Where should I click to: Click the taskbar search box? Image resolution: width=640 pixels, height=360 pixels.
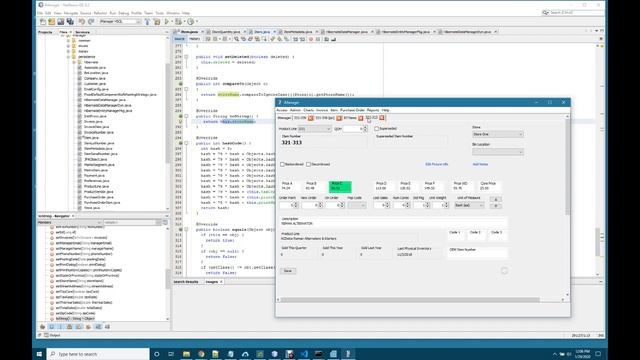coord(98,354)
